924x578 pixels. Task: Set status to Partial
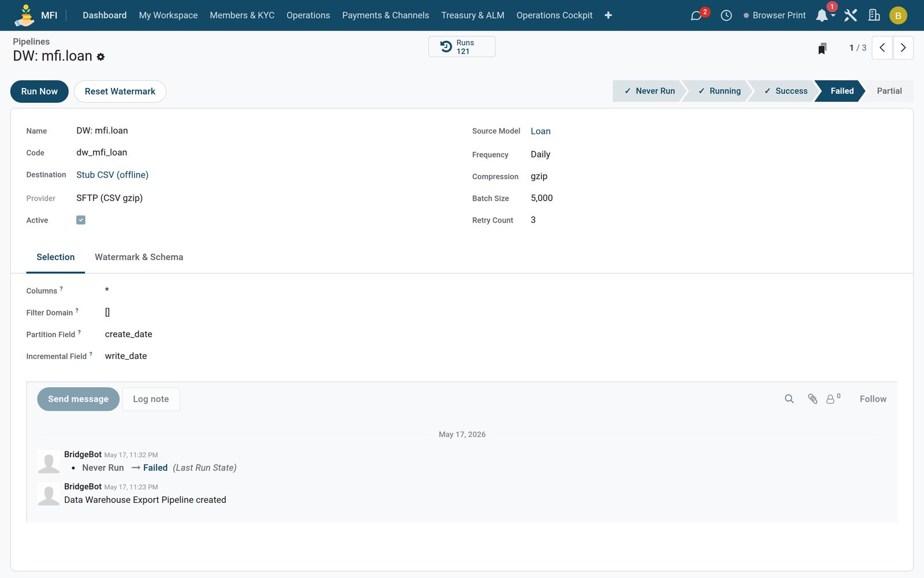pos(889,91)
